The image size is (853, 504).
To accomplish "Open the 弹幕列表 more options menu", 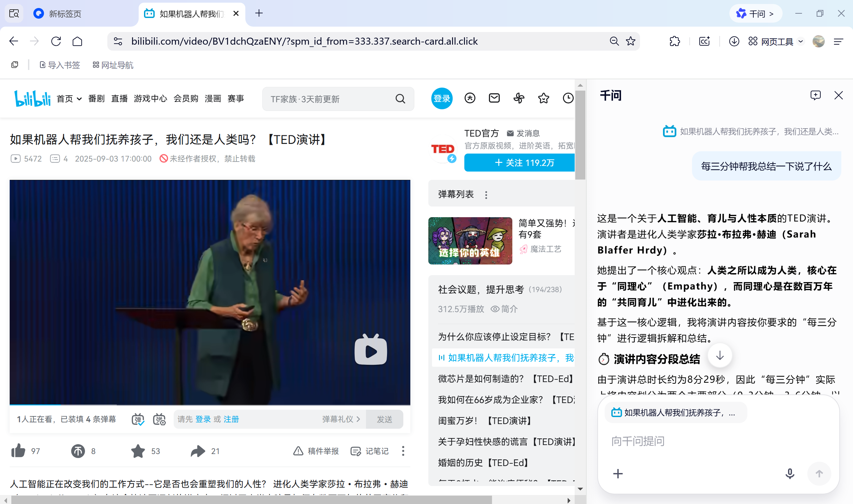I will [486, 194].
